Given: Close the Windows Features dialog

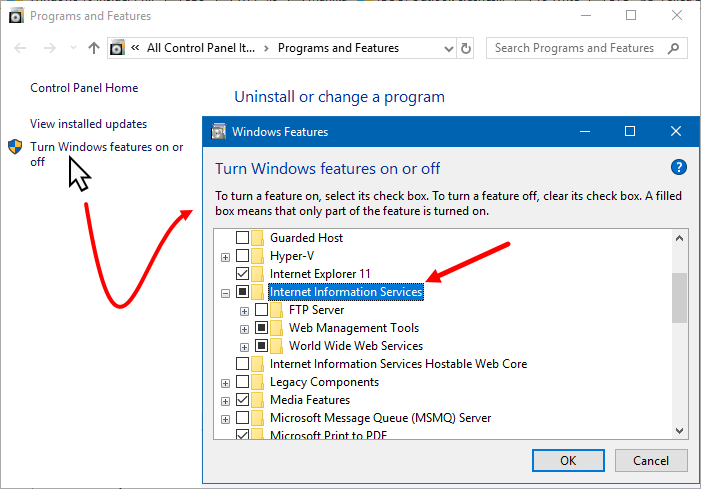Looking at the screenshot, I should 676,131.
